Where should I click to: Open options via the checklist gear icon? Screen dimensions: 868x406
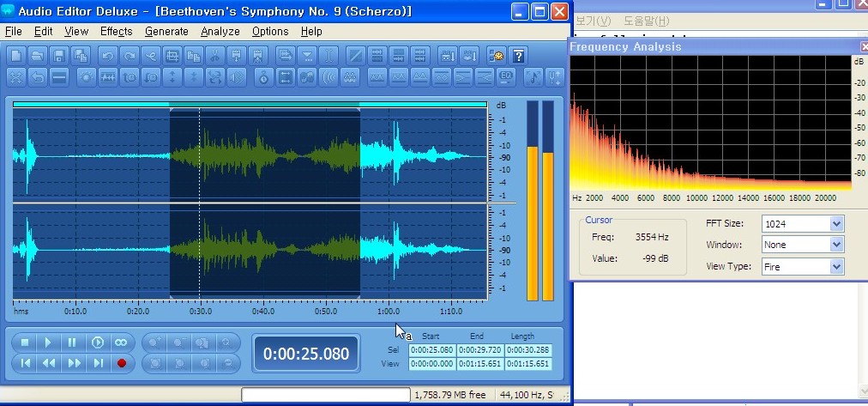point(496,56)
